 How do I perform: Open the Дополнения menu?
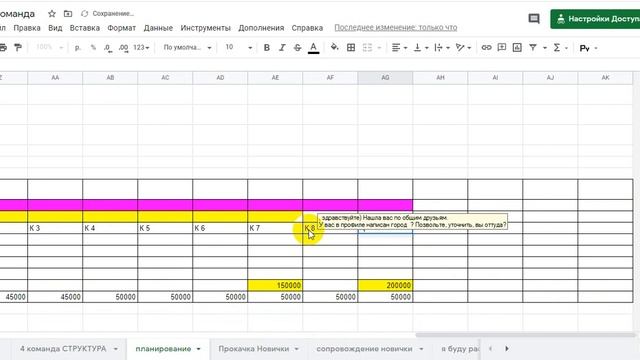[x=261, y=28]
